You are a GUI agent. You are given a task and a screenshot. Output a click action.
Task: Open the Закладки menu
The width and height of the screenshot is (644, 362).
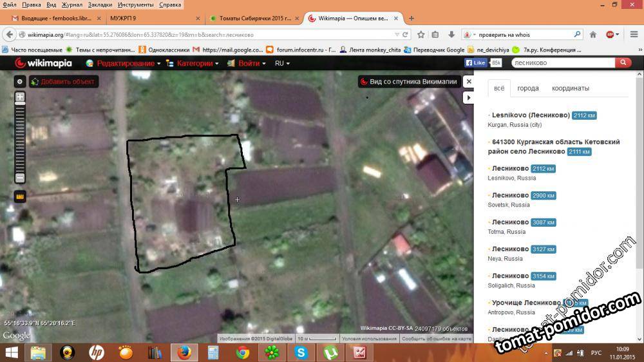(100, 5)
